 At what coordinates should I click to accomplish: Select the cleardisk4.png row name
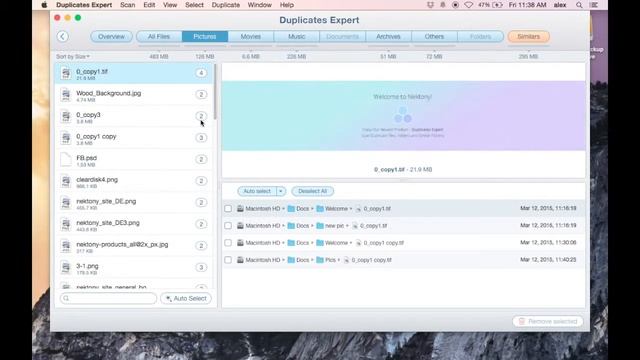click(x=97, y=180)
